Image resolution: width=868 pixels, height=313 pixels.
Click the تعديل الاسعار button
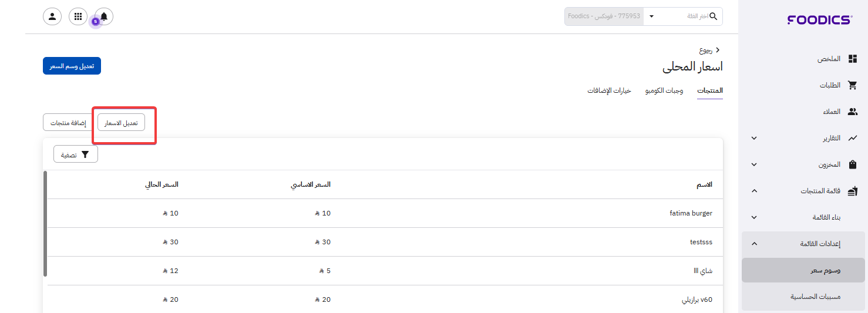pyautogui.click(x=121, y=123)
